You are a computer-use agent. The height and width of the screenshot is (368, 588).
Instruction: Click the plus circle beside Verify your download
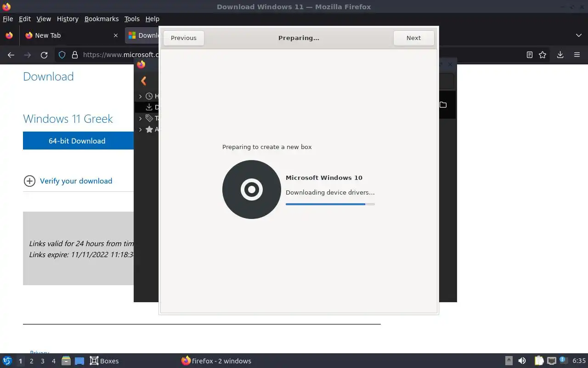(x=29, y=181)
